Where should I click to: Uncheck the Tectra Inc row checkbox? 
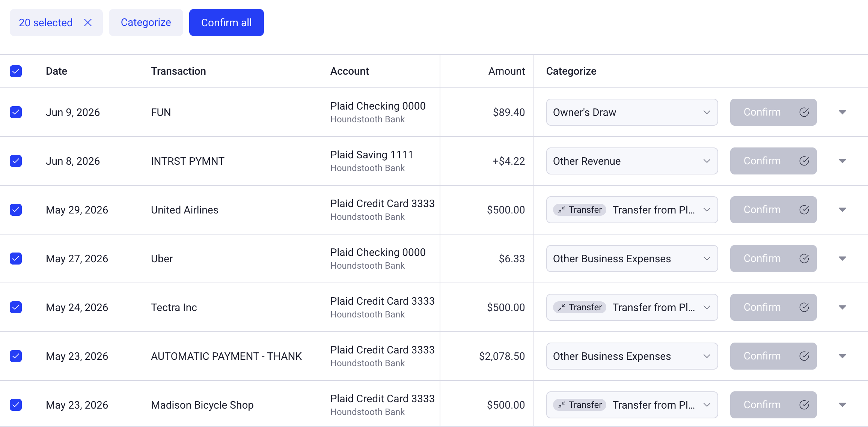[16, 307]
